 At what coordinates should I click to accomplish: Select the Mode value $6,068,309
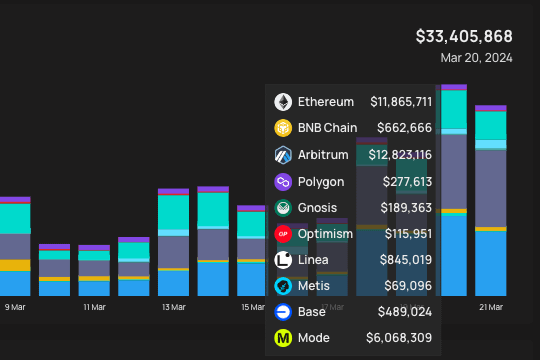(x=399, y=338)
